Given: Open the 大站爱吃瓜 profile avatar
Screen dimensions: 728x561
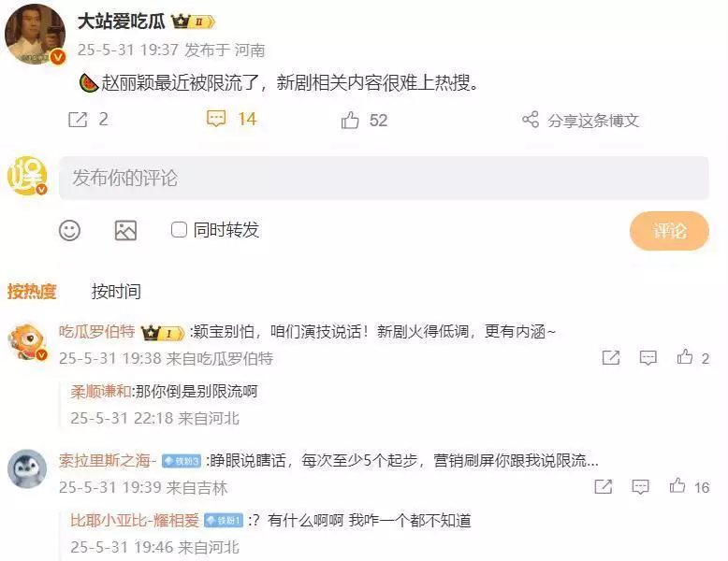Looking at the screenshot, I should [35, 34].
